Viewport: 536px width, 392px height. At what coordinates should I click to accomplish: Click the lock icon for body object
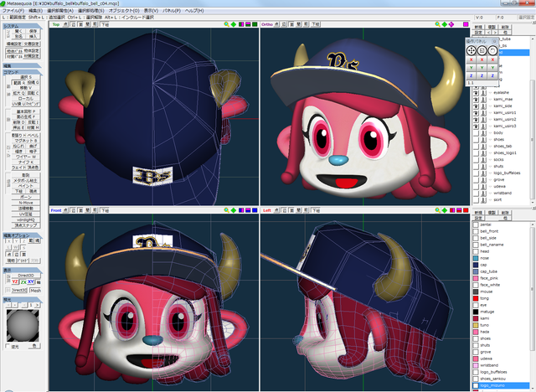(x=483, y=132)
